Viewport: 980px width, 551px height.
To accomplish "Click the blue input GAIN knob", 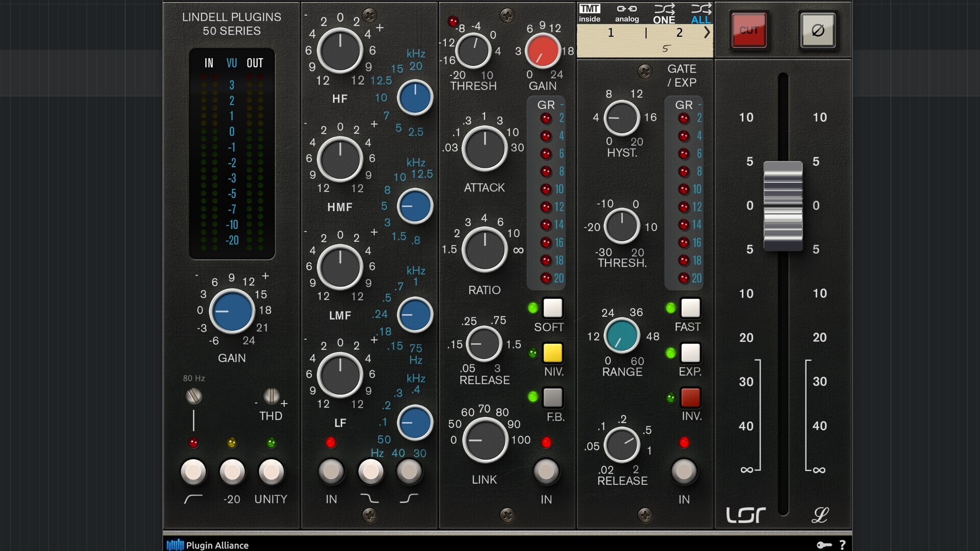I will (x=232, y=311).
